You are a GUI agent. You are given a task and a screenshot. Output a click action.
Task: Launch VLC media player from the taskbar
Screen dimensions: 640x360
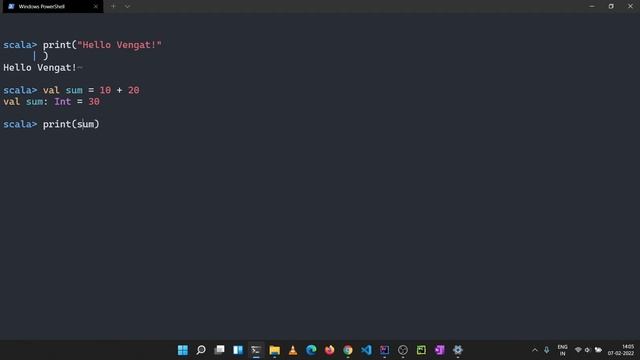[x=293, y=350]
